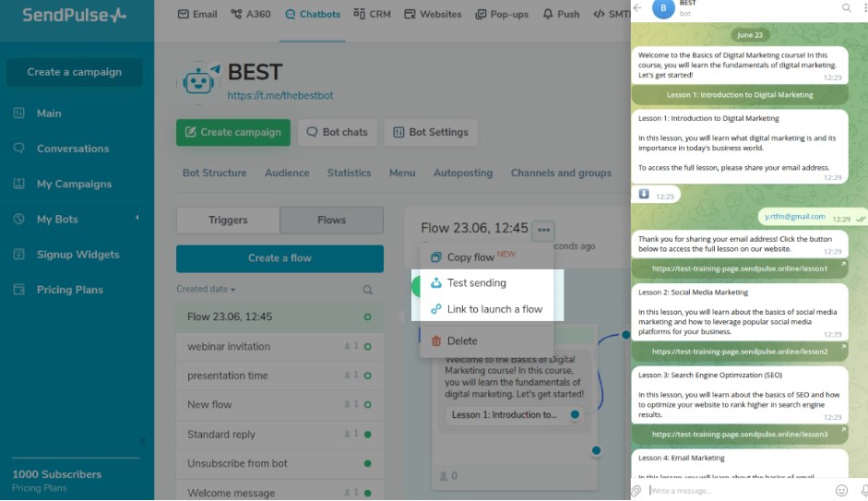Open Signup Widgets in the sidebar
Screen dimensions: 868x501
[x=78, y=255]
